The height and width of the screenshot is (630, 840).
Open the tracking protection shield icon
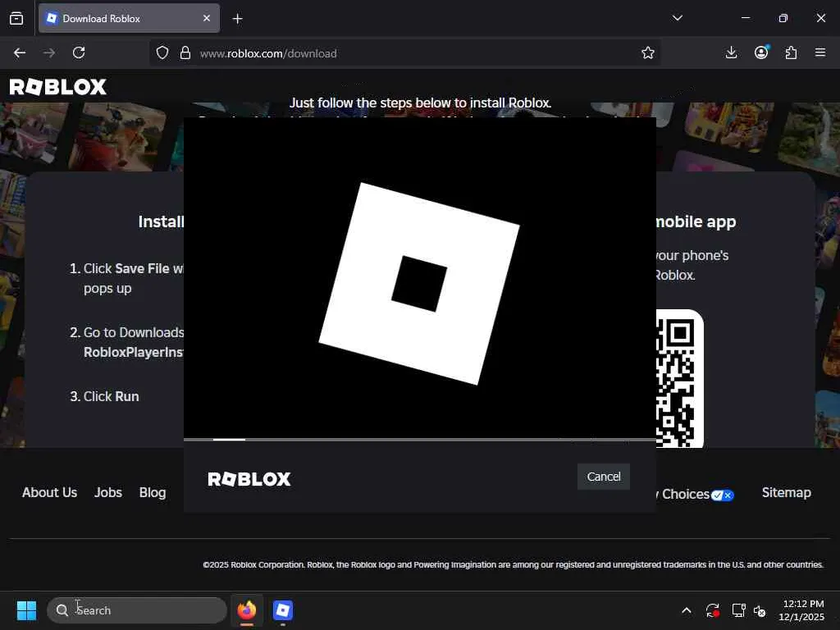(162, 52)
